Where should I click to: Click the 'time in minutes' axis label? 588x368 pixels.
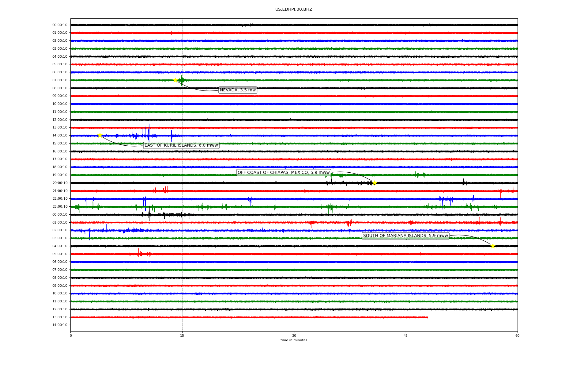294,340
